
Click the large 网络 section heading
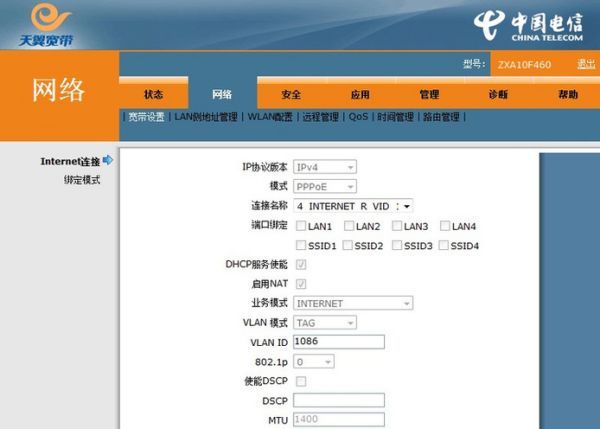coord(58,91)
